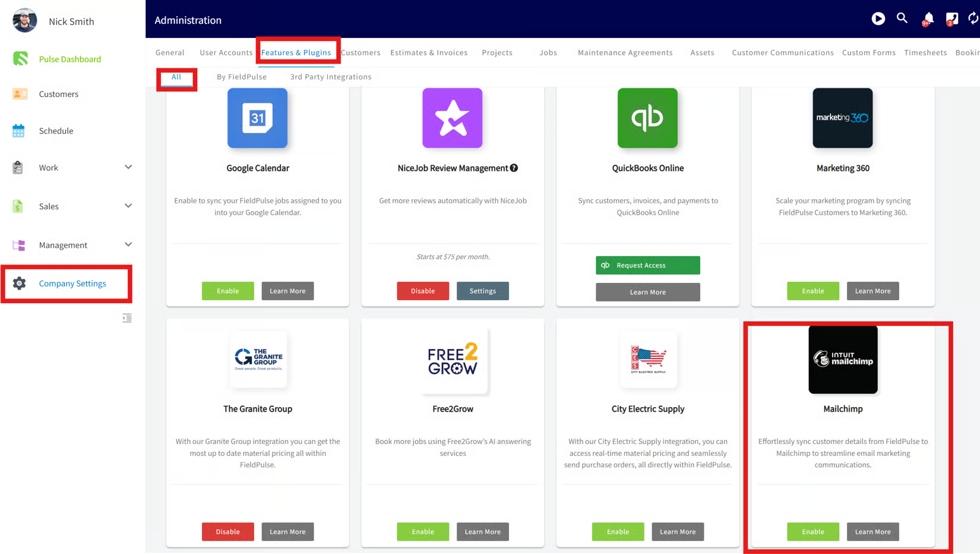Click Request Access for QuickBooks Online
Image resolution: width=980 pixels, height=554 pixels.
coord(648,265)
